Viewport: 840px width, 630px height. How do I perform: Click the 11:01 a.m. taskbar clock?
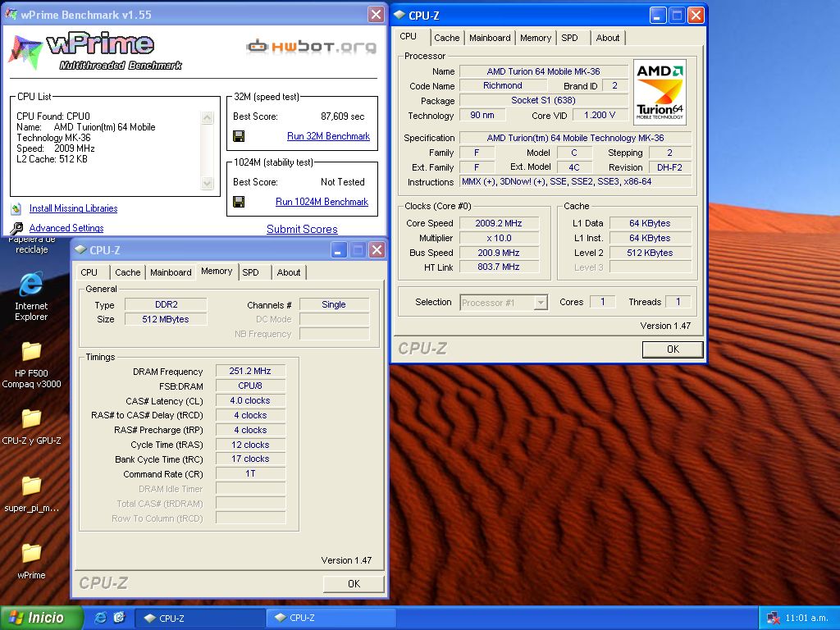[806, 619]
